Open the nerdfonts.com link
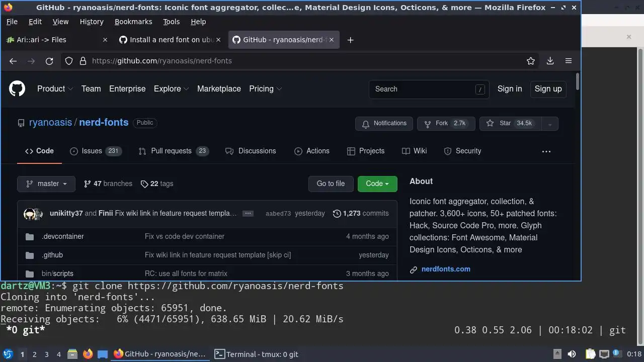Image resolution: width=644 pixels, height=362 pixels. [x=446, y=269]
